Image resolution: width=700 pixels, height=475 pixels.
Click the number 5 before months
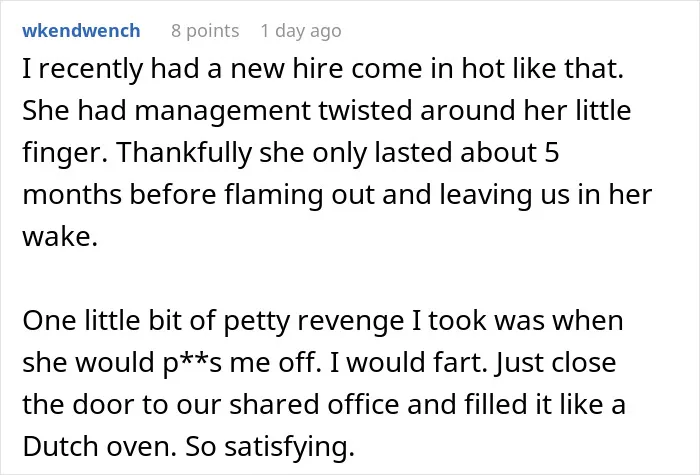point(552,153)
